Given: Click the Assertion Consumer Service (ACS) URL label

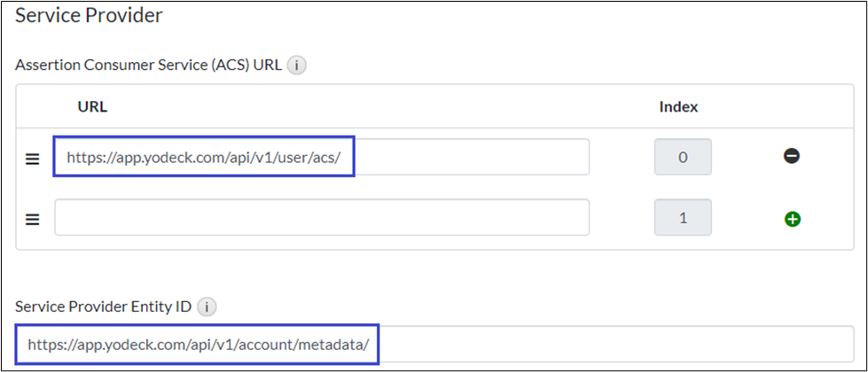Looking at the screenshot, I should point(149,66).
